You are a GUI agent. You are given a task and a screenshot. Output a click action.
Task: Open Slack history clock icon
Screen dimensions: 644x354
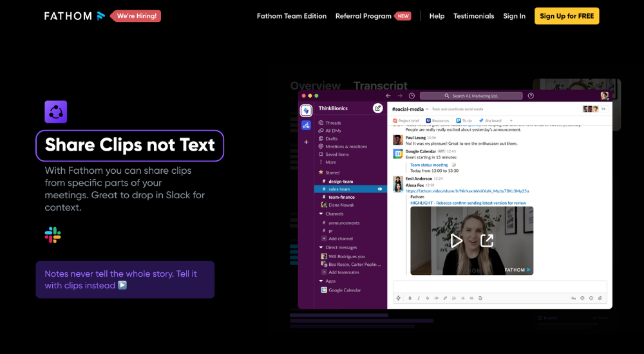coord(412,96)
